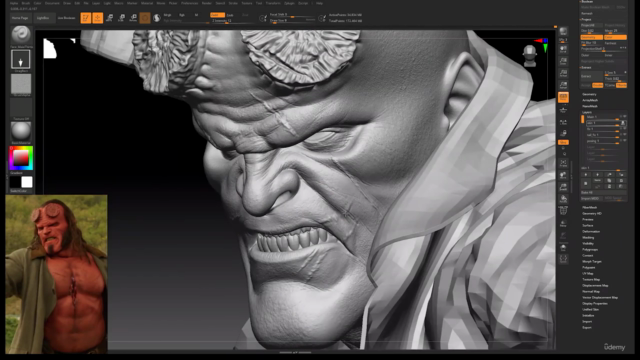Expand the Polygroups subpalette
The height and width of the screenshot is (360, 640).
[590, 249]
